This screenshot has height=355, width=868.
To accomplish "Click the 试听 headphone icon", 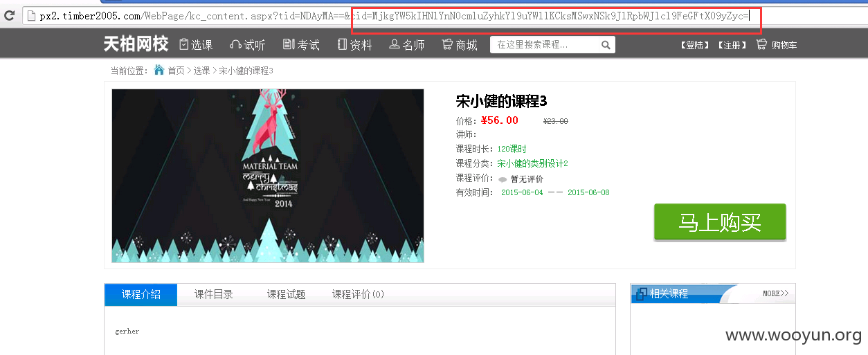I will pyautogui.click(x=235, y=45).
